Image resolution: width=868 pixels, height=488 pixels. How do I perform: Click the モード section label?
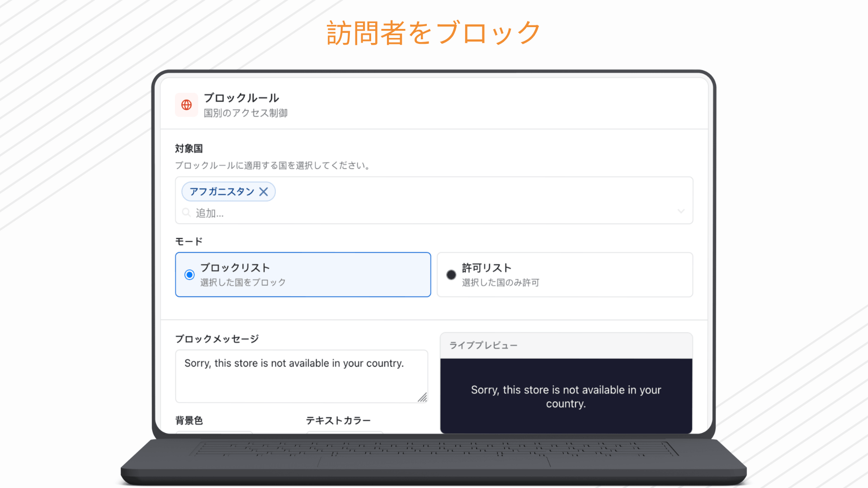pyautogui.click(x=189, y=242)
